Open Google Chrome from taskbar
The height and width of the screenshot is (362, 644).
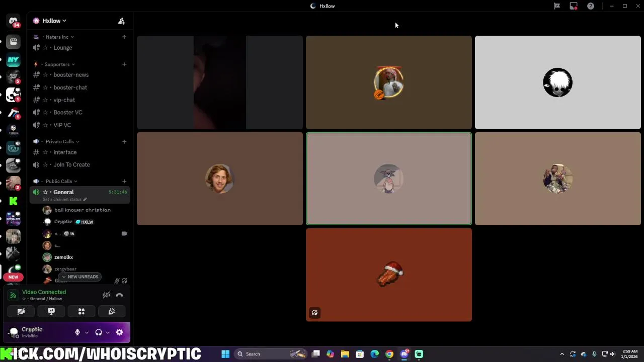[389, 354]
